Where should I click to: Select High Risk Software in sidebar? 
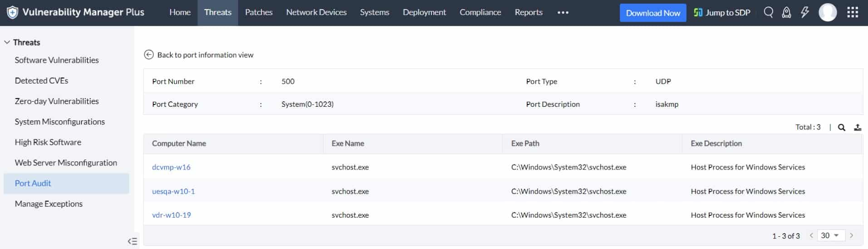pyautogui.click(x=48, y=142)
